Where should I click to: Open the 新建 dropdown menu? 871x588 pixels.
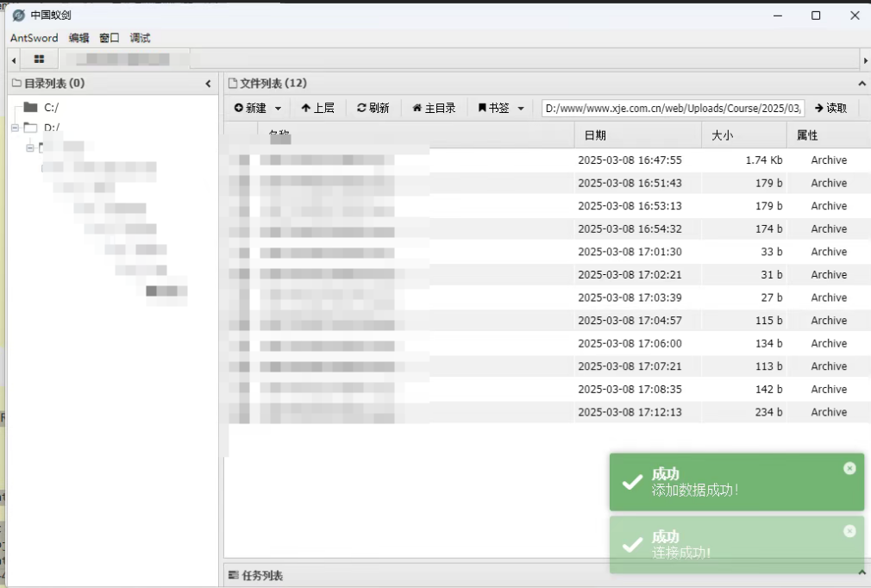click(258, 108)
